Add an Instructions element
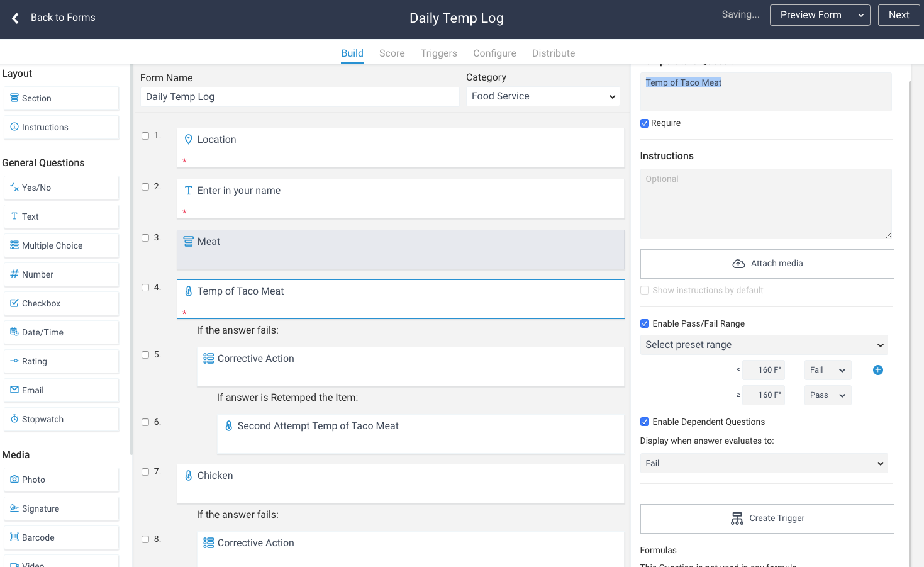This screenshot has height=567, width=924. 61,127
